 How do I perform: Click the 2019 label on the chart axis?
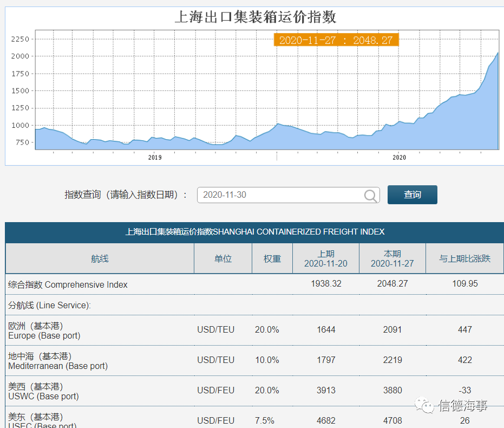155,157
